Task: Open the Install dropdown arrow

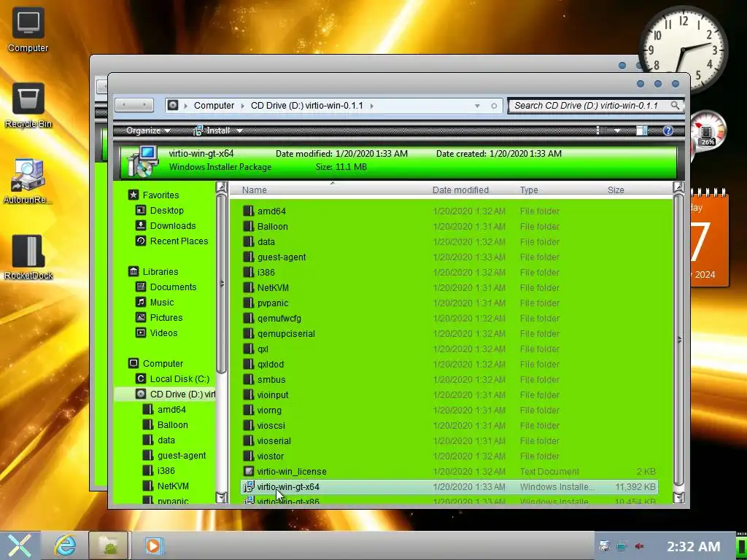Action: (x=239, y=131)
